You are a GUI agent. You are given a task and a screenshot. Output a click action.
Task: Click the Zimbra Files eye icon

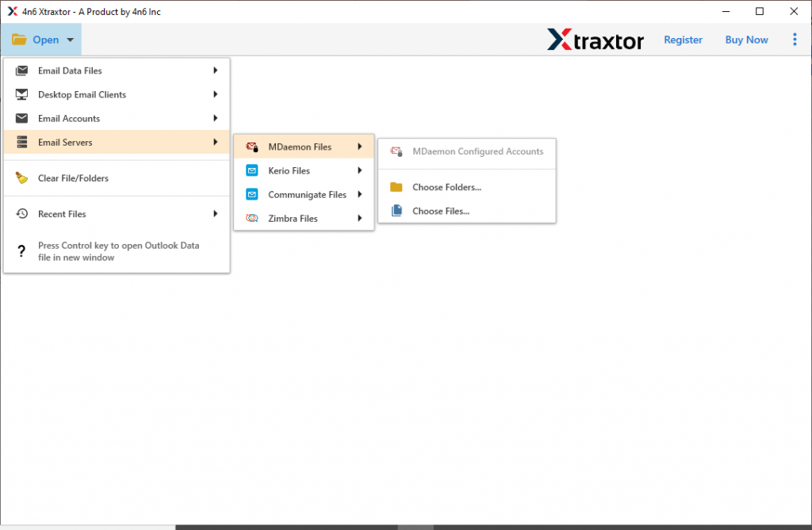click(x=254, y=218)
